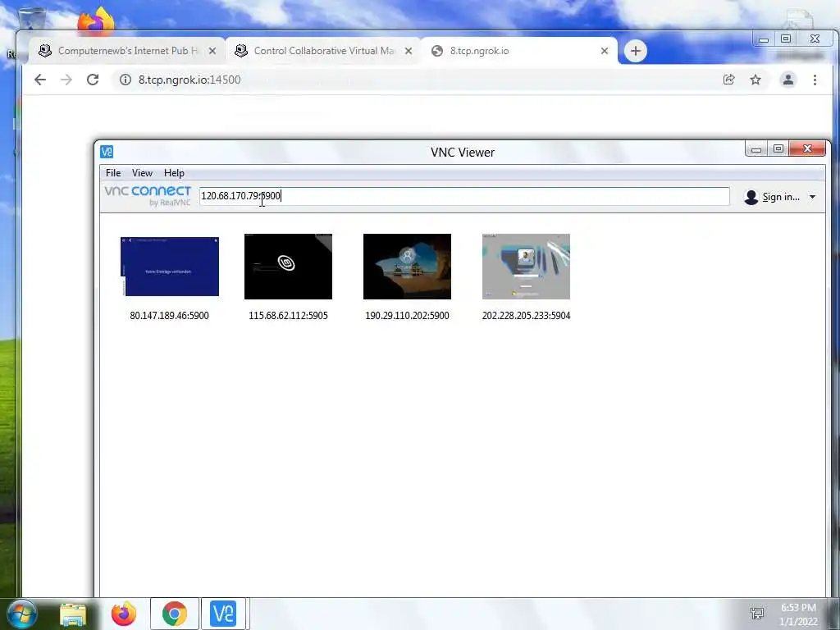Click the Sign in... label
840x630 pixels.
tap(781, 197)
